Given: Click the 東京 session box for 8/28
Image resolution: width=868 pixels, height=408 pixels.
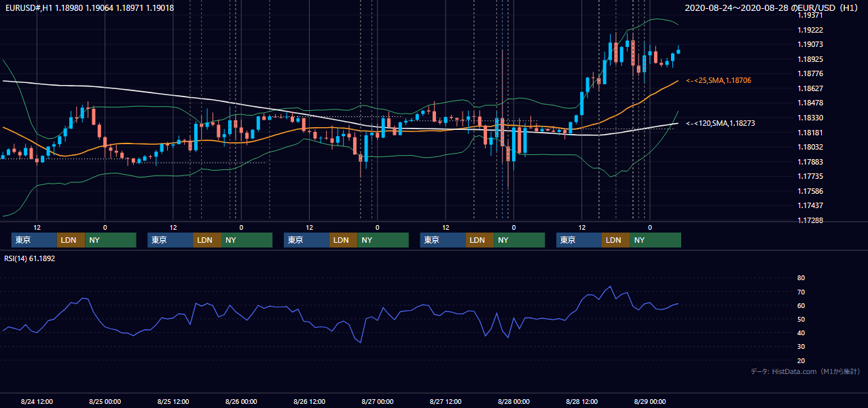Looking at the screenshot, I should [579, 240].
